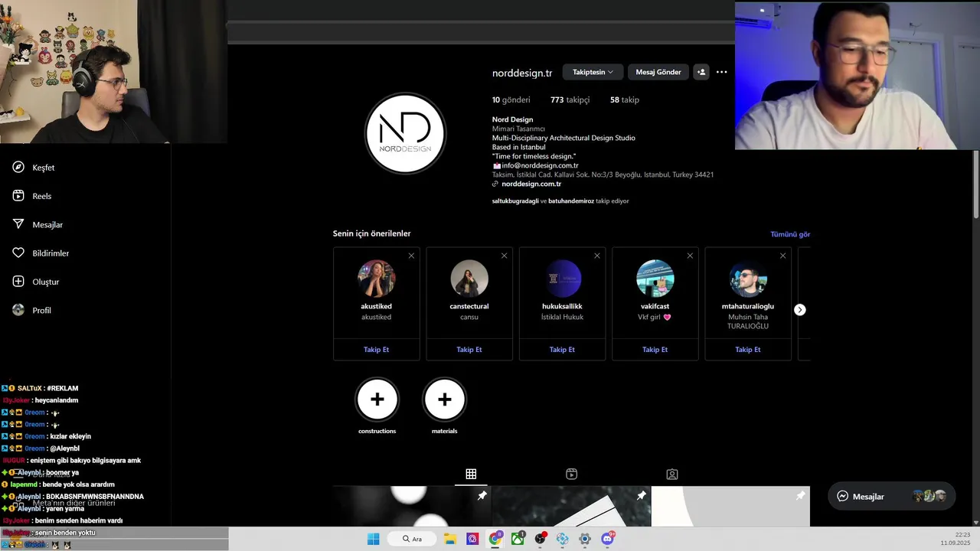This screenshot has width=980, height=551.
Task: Click the taskbar Ara search box
Action: tap(412, 540)
